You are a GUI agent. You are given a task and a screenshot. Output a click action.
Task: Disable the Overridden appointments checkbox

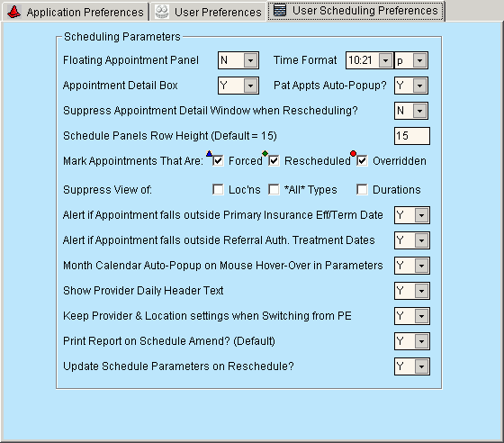pyautogui.click(x=362, y=161)
